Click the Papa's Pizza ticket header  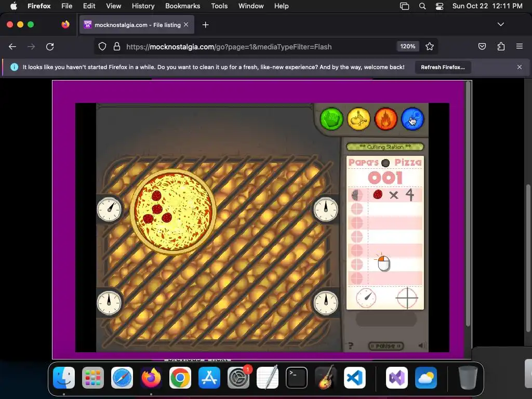click(x=385, y=163)
